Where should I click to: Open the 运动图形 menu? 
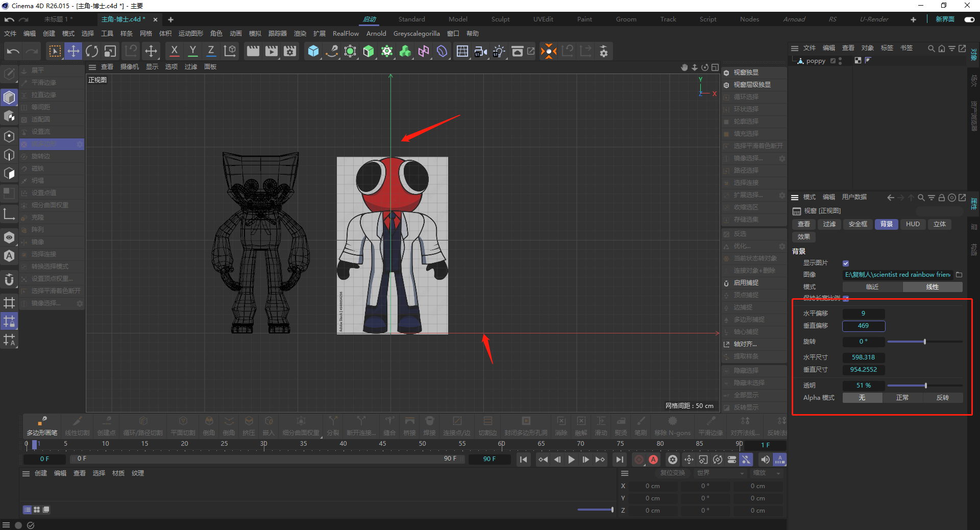(x=191, y=34)
